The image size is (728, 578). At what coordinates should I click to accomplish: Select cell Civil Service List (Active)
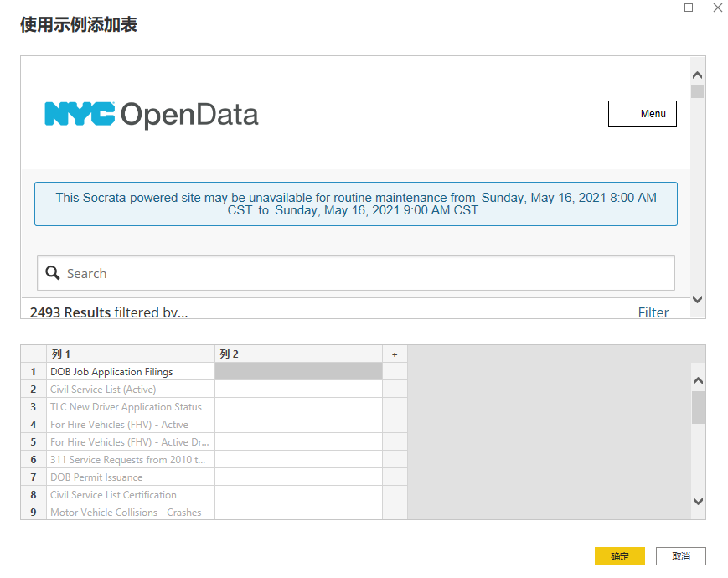131,389
